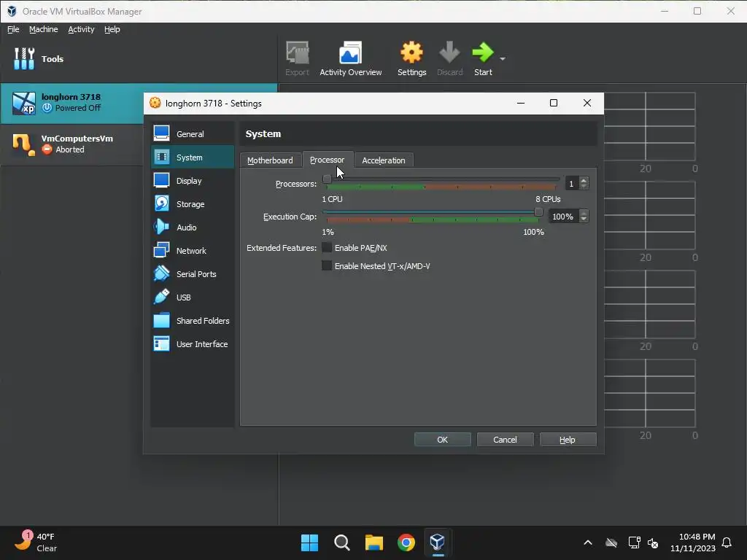
Task: Select the longhorn 3718 virtual machine
Action: (71, 103)
